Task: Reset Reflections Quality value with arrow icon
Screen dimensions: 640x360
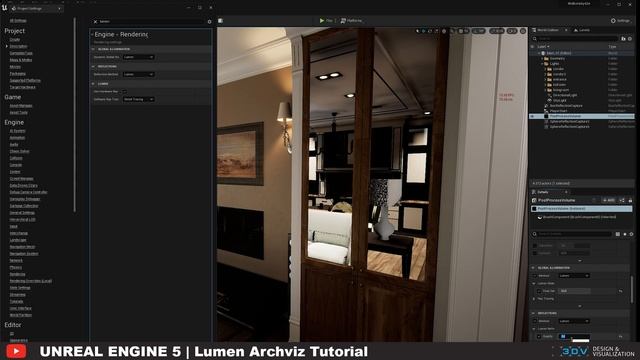Action: (621, 337)
